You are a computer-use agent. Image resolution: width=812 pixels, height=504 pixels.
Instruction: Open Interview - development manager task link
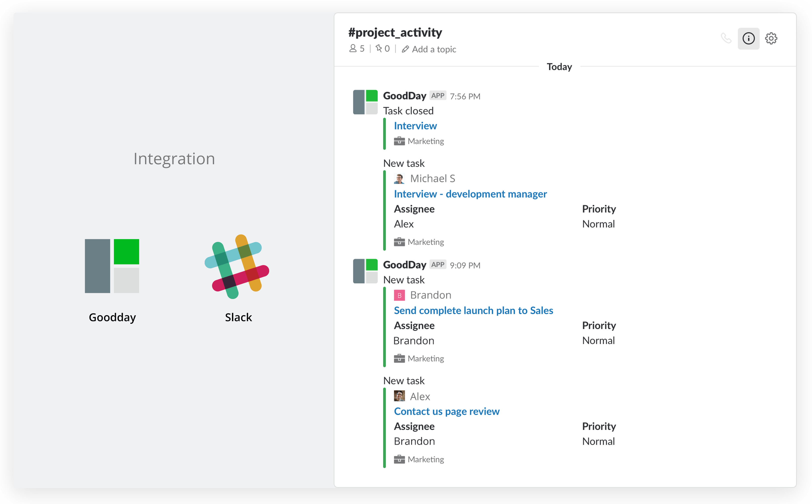coord(470,194)
